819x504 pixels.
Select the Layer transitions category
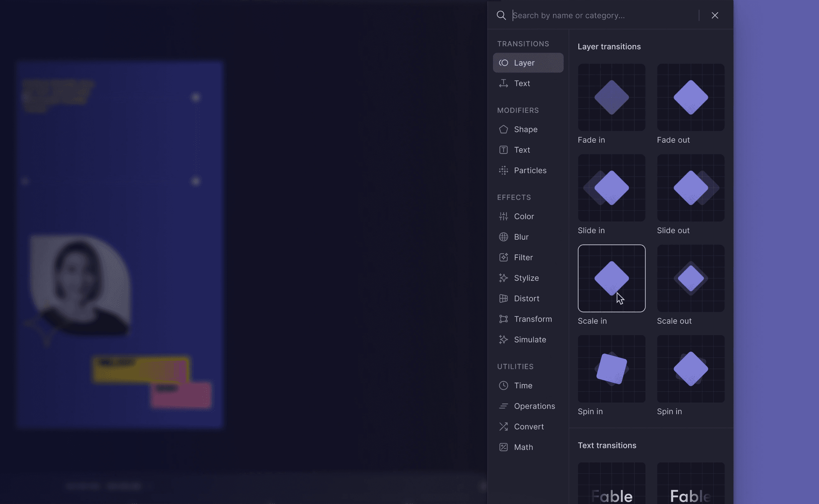[x=528, y=63]
